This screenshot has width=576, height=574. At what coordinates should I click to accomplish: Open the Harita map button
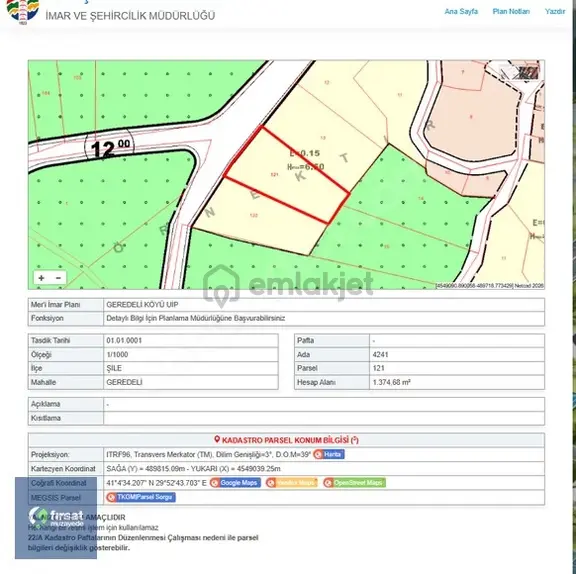[329, 454]
